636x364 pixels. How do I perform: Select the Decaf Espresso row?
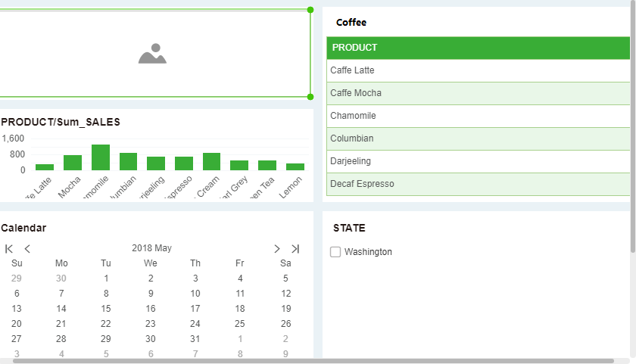[478, 184]
